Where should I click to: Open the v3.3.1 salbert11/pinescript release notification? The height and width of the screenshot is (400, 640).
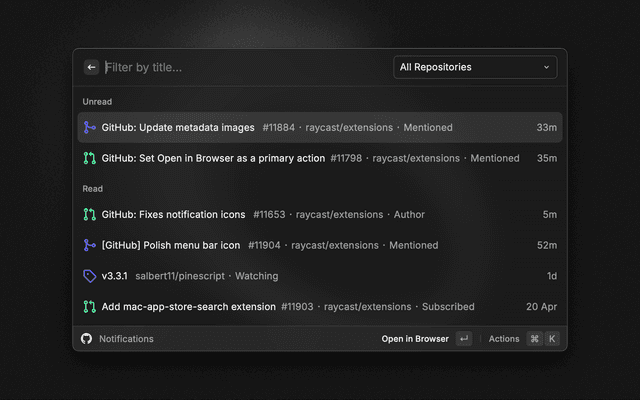320,276
